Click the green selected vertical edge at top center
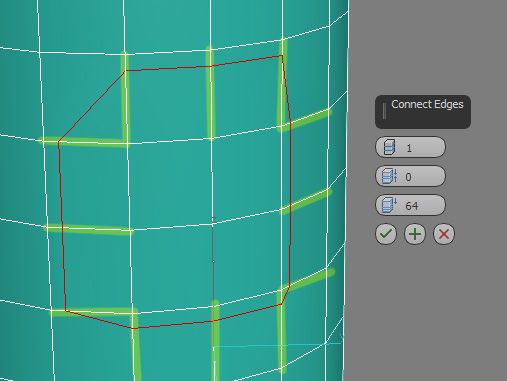The height and width of the screenshot is (381, 507). tap(210, 93)
